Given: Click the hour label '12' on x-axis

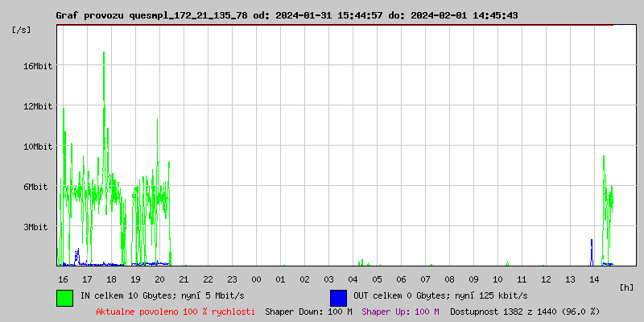Looking at the screenshot, I should pos(546,279).
